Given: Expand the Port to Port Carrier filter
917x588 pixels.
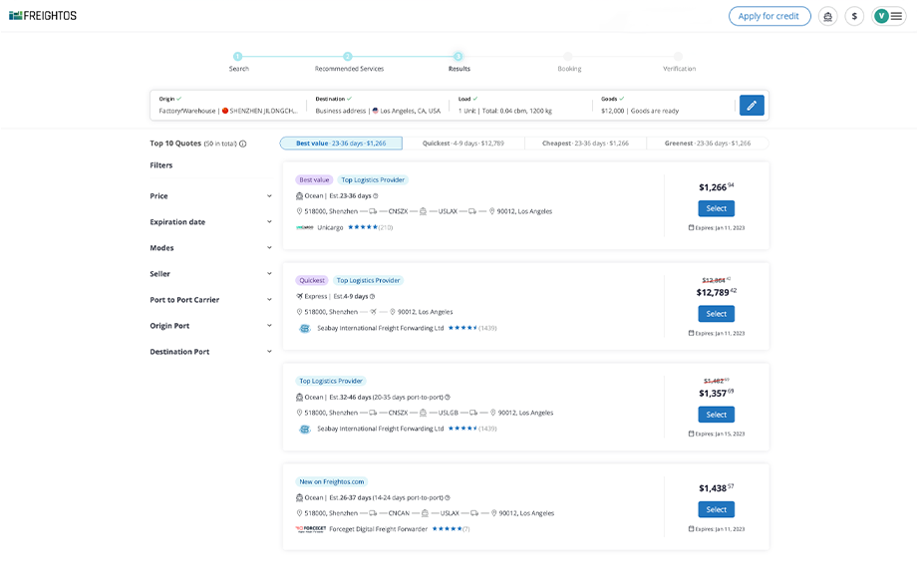Looking at the screenshot, I should click(x=269, y=300).
